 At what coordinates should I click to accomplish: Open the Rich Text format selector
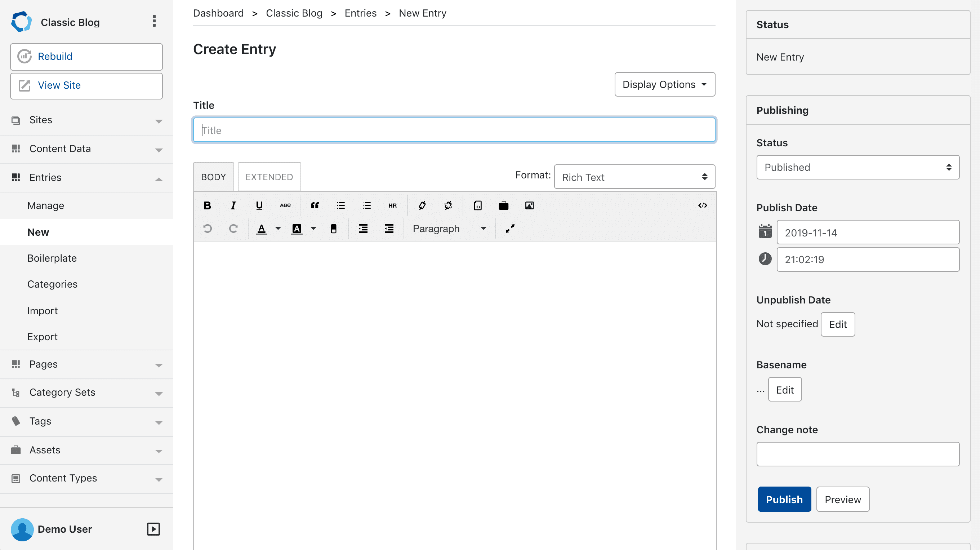point(634,177)
